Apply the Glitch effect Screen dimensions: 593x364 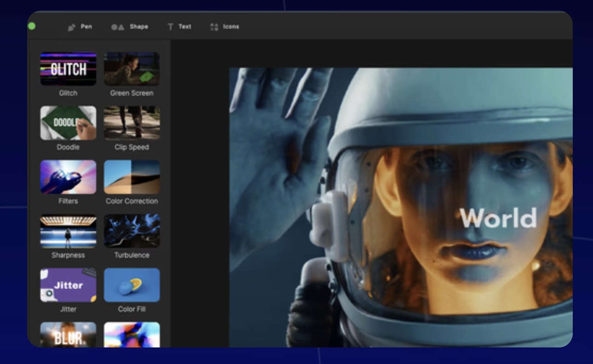point(68,69)
